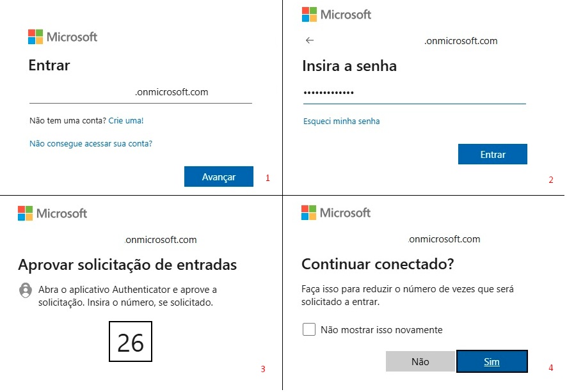Click the boxed number 26

coord(131,341)
